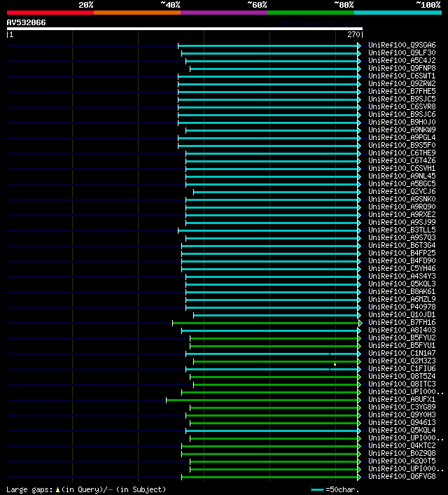
Task: Open hit UniRef100_A5C4J2
Action: (x=402, y=60)
